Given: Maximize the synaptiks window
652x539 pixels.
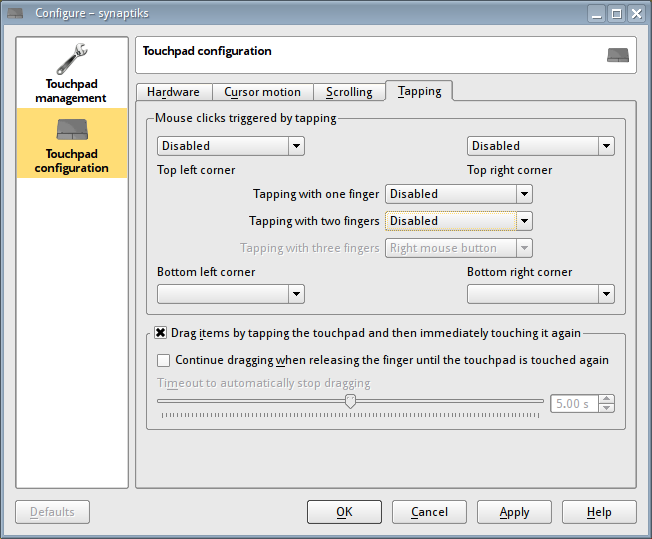Looking at the screenshot, I should click(617, 14).
